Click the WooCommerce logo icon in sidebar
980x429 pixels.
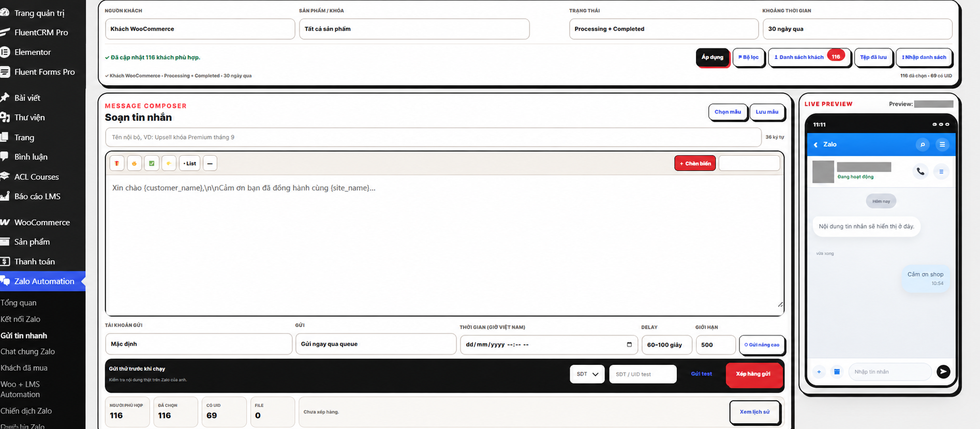[x=5, y=222]
